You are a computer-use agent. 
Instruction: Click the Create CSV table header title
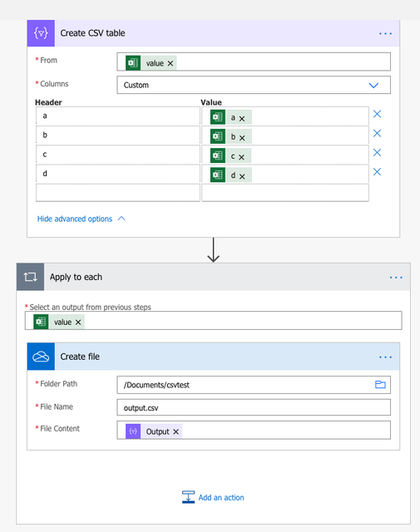(92, 33)
